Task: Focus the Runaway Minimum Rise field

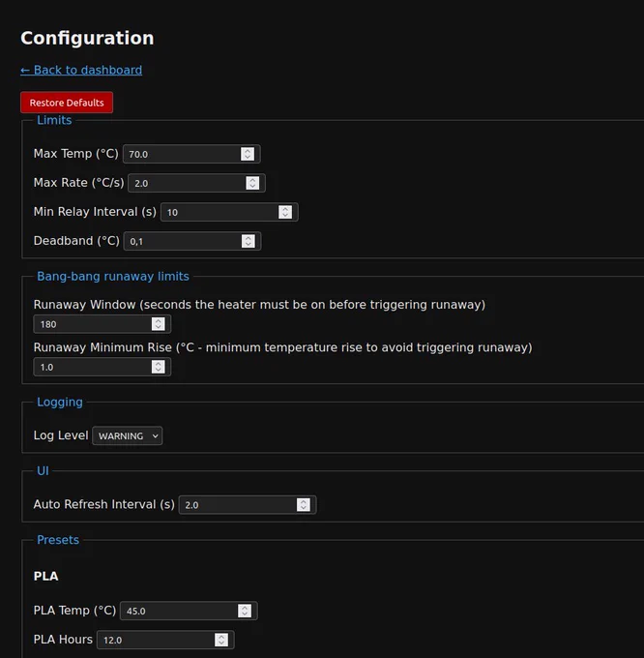Action: pos(102,367)
